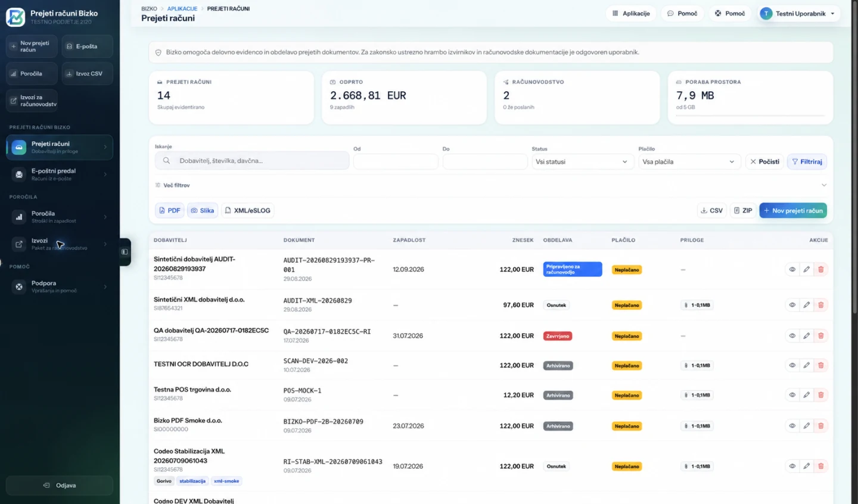The image size is (858, 504).
Task: Open the Vsa plačila payment dropdown
Action: point(688,161)
